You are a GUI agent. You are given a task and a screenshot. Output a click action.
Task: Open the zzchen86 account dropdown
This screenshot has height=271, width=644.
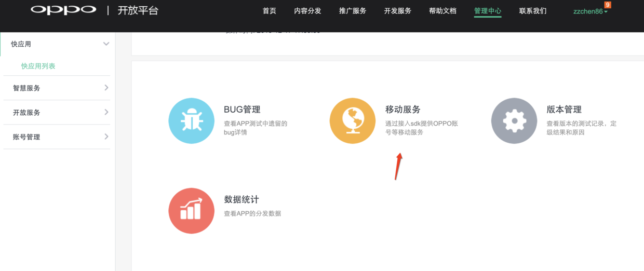point(591,11)
